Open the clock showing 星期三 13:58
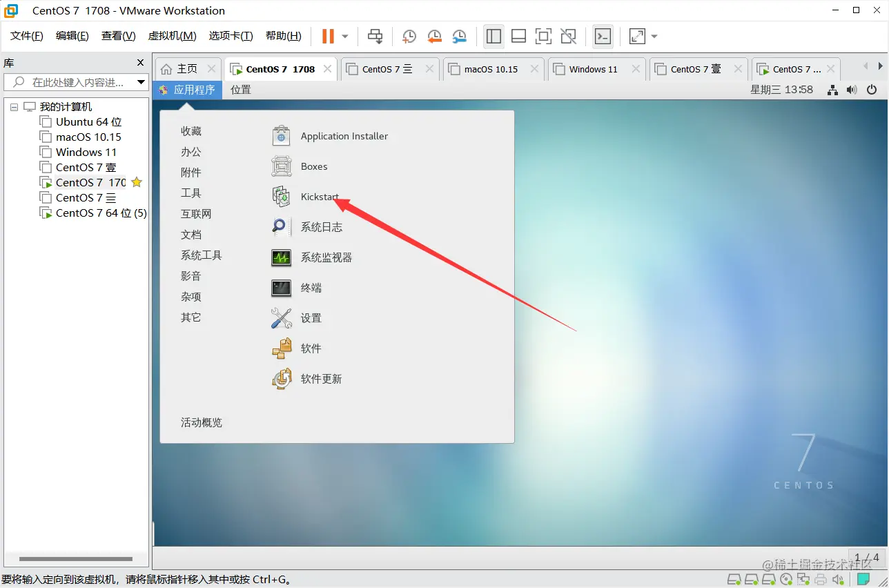This screenshot has height=588, width=889. [x=782, y=90]
